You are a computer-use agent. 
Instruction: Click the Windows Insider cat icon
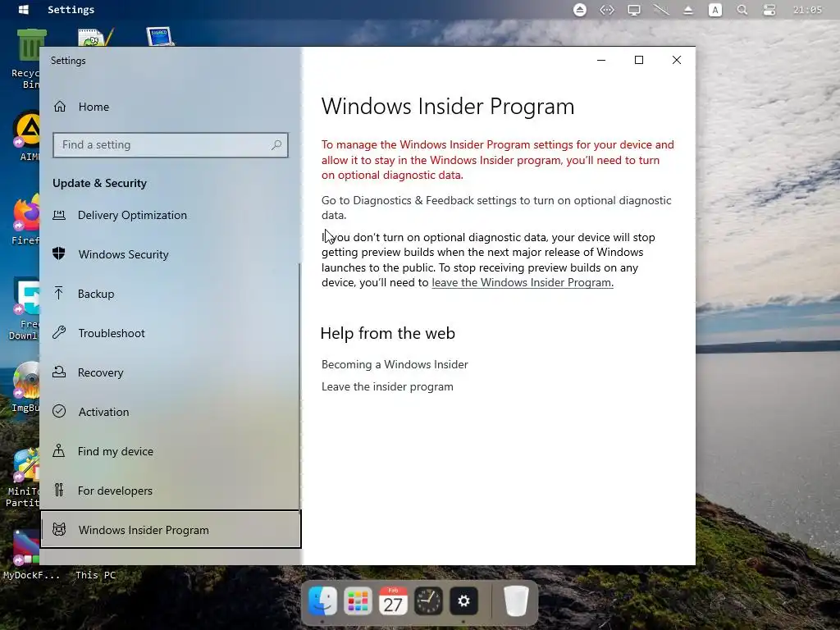pyautogui.click(x=59, y=529)
